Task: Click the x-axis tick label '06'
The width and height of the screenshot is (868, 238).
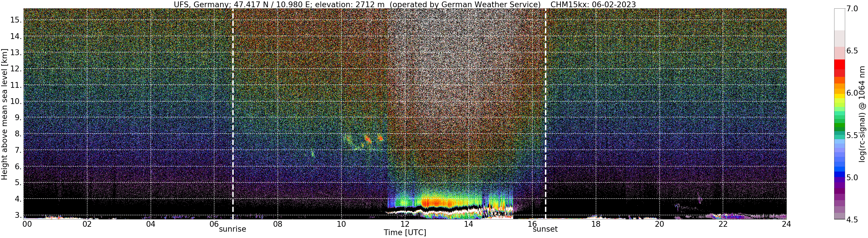Action: pos(214,224)
